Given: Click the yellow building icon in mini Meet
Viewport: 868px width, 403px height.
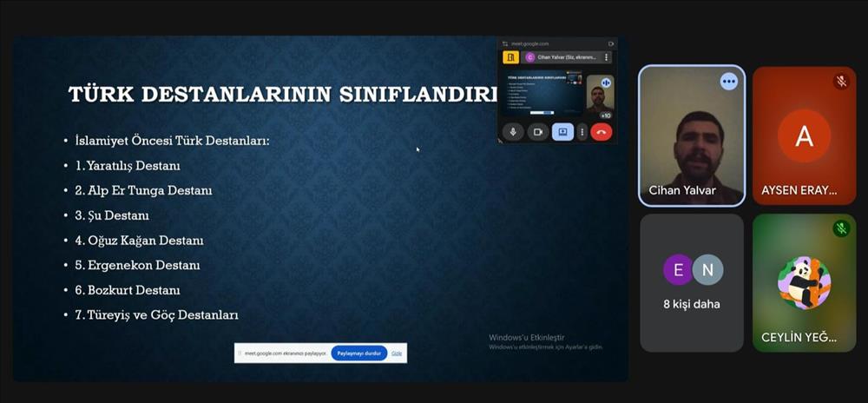Looking at the screenshot, I should (511, 57).
